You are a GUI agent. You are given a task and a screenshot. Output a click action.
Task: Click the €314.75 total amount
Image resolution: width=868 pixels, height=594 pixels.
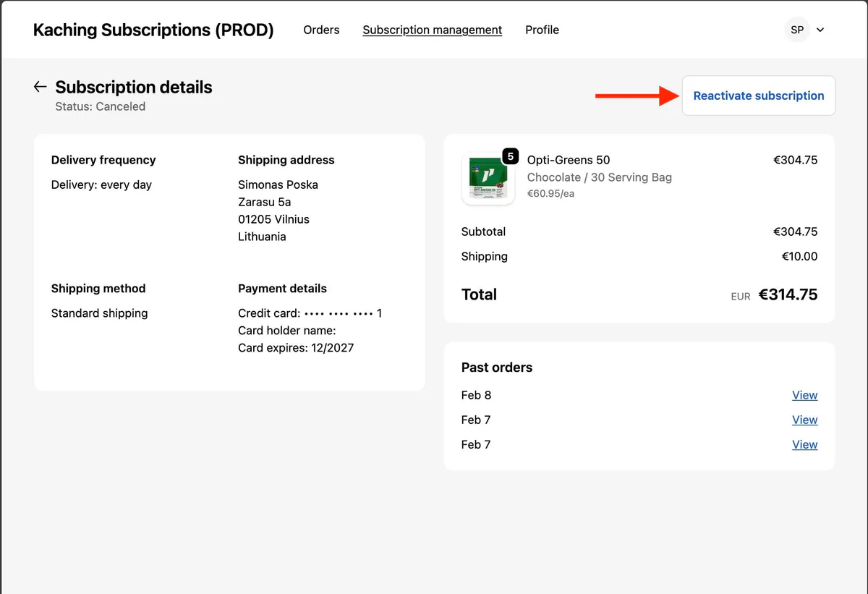tap(788, 294)
